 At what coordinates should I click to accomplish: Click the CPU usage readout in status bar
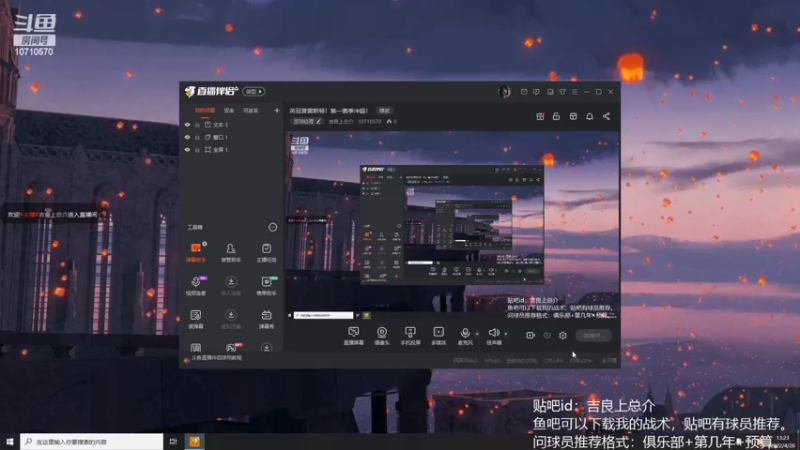pos(554,361)
